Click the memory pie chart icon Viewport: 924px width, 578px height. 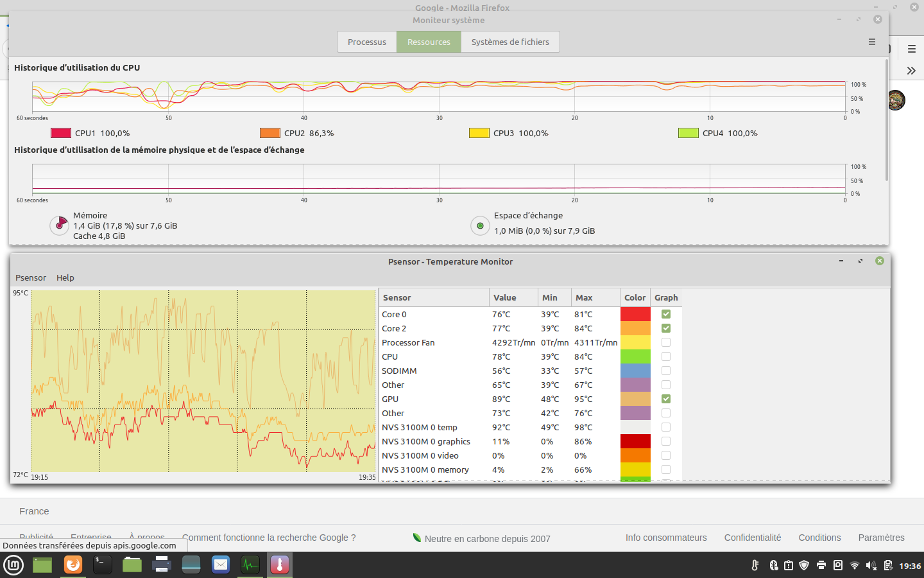(59, 225)
